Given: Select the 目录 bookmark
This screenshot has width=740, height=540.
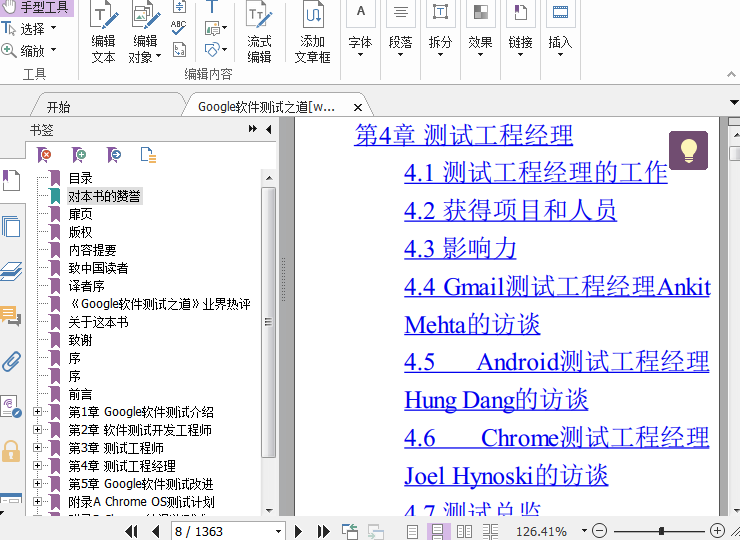Looking at the screenshot, I should tap(80, 178).
